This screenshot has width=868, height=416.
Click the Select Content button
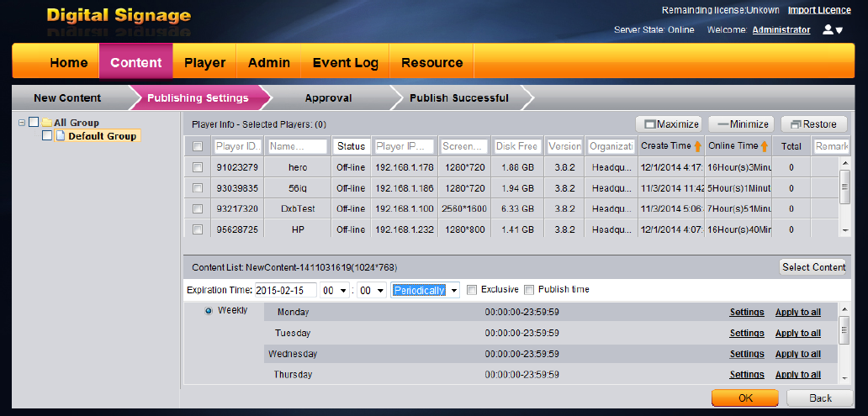812,267
